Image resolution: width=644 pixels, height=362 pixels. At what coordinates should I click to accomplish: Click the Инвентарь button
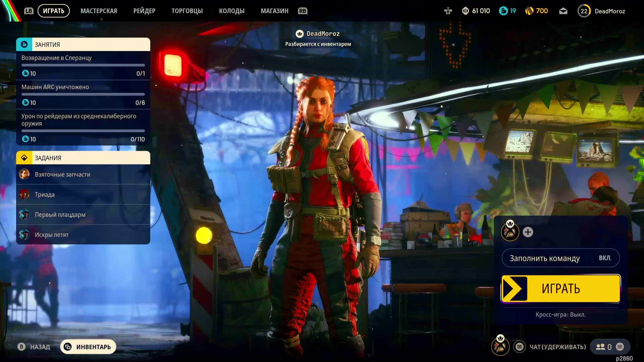click(x=88, y=347)
